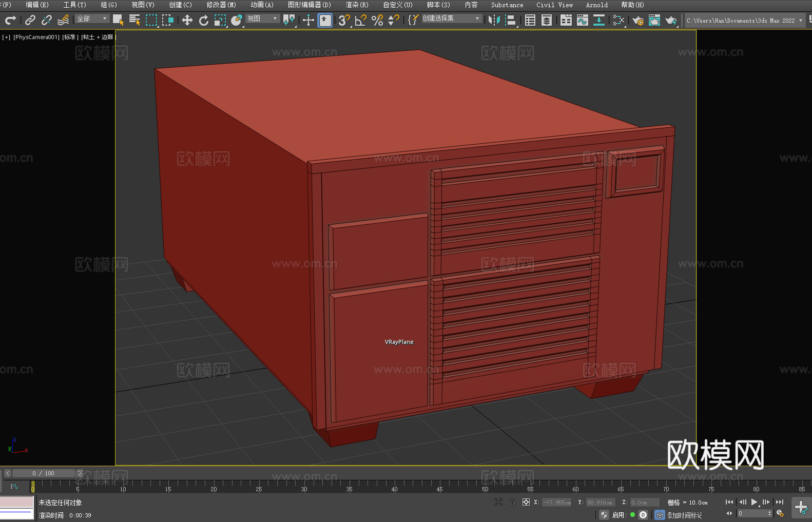Play the animation
The height and width of the screenshot is (522, 812).
point(755,502)
